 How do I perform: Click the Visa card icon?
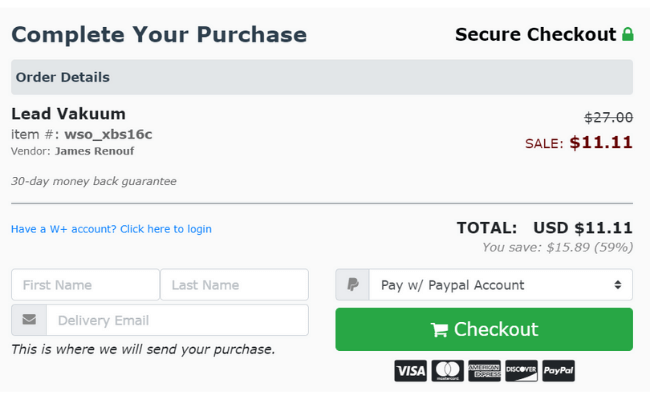(x=410, y=371)
